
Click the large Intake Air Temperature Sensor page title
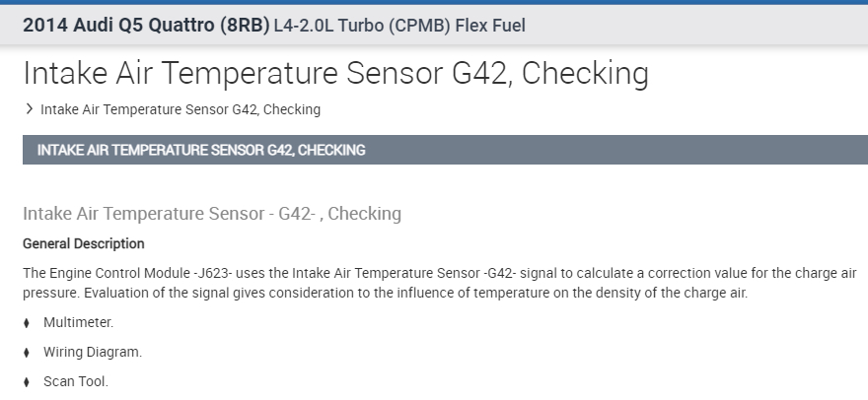[x=335, y=74]
